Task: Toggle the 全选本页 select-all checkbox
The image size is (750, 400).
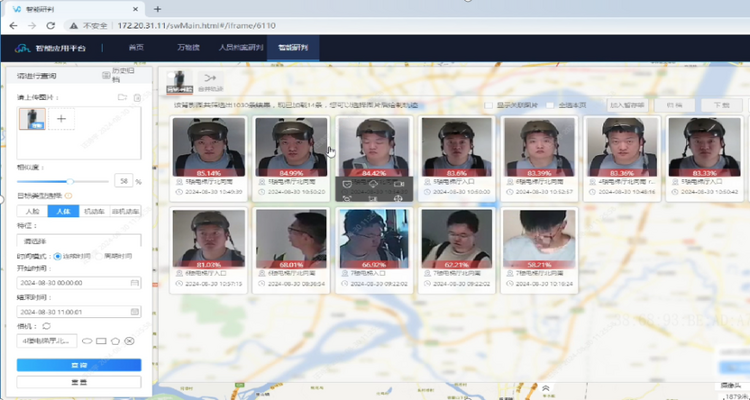Action: coord(550,105)
